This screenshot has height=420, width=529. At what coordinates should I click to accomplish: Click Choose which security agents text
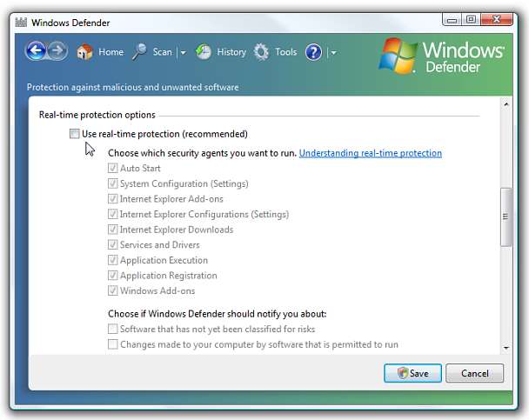click(202, 153)
